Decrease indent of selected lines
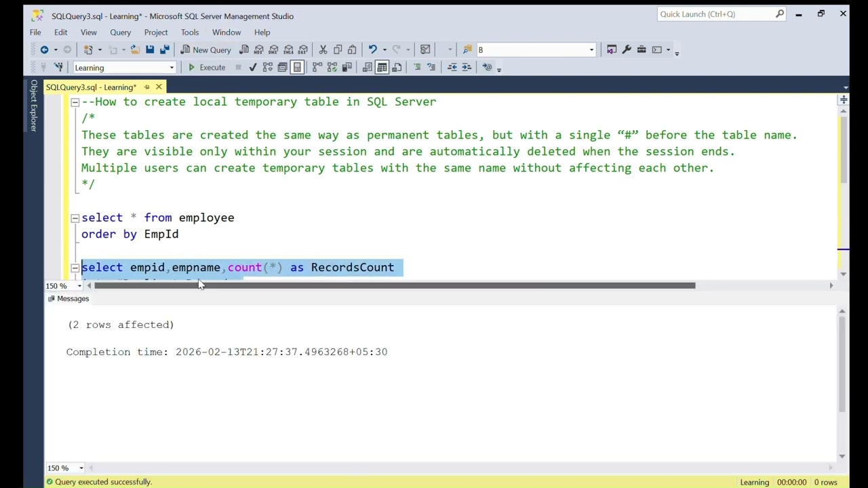Image resolution: width=868 pixels, height=488 pixels. (x=452, y=67)
